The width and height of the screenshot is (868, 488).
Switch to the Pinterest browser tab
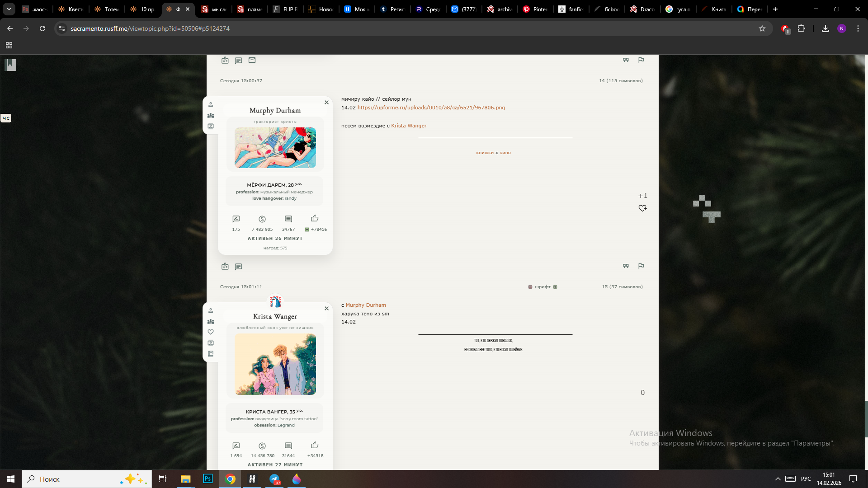pyautogui.click(x=536, y=9)
